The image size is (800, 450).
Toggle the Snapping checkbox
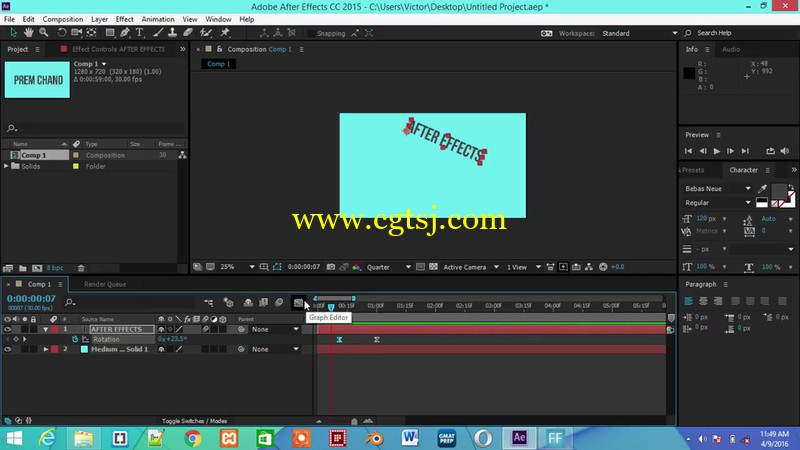[311, 33]
